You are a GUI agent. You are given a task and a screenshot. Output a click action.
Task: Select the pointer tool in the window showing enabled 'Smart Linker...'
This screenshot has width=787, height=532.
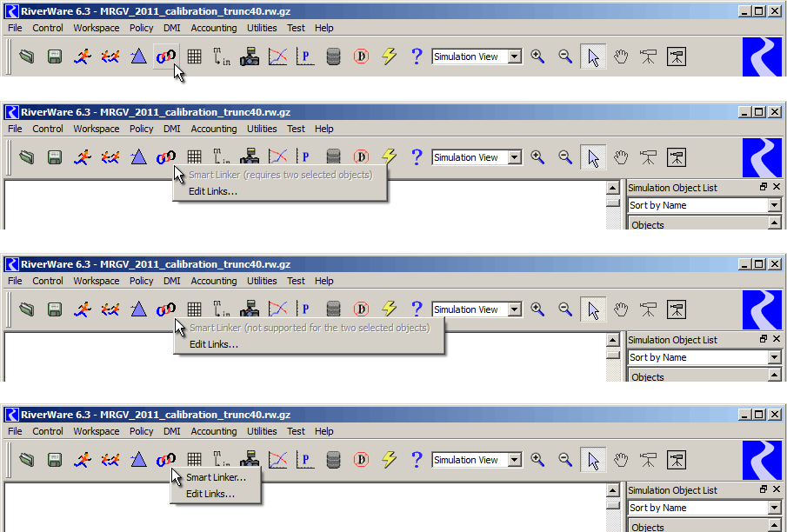point(593,460)
